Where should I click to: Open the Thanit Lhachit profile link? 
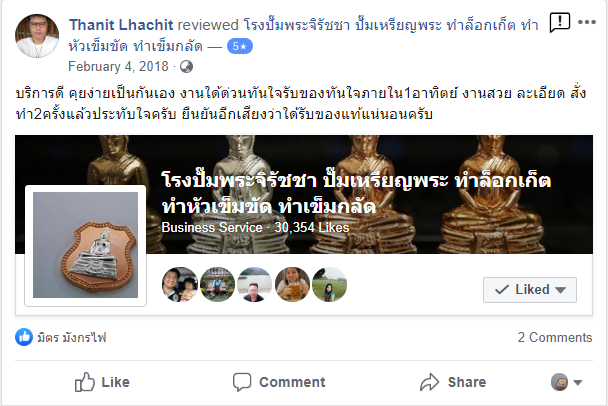(121, 25)
